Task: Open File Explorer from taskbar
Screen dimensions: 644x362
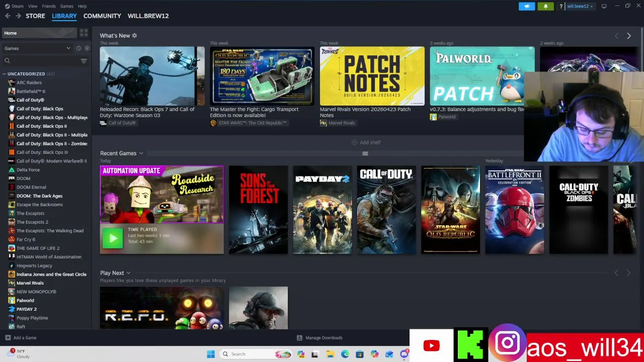Action: [330, 354]
